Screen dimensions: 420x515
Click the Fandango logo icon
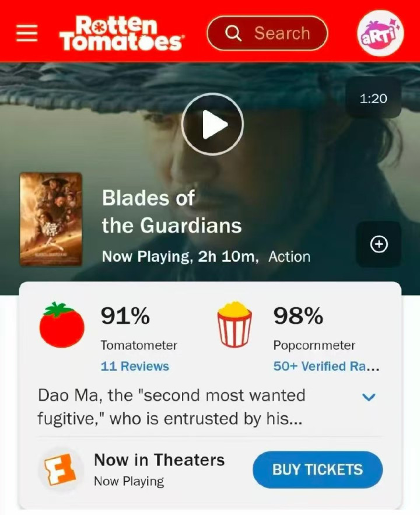click(61, 470)
